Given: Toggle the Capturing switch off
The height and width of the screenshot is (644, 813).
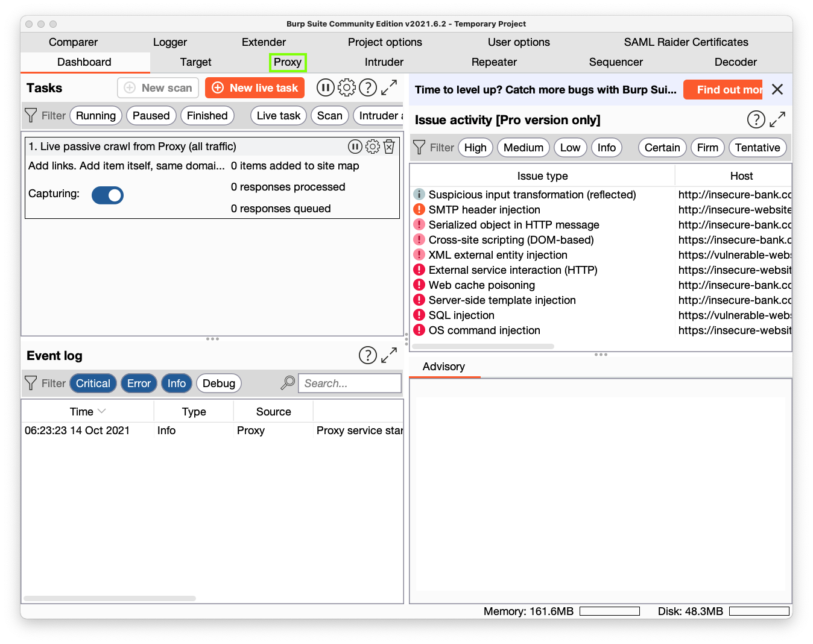Looking at the screenshot, I should pos(107,195).
